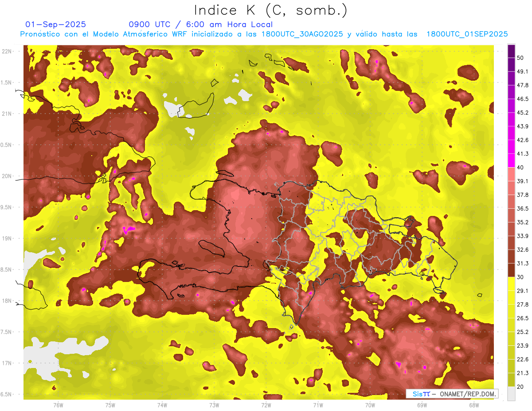Click the "75W" longitude label
The image size is (532, 411).
pyautogui.click(x=110, y=405)
